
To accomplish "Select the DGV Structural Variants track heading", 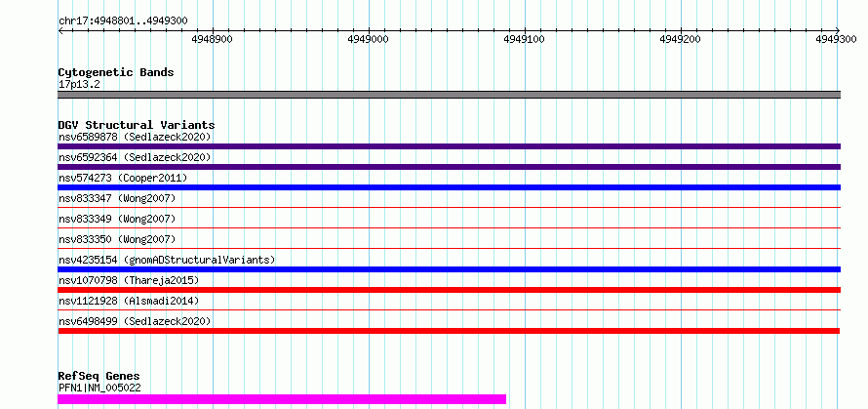I will tap(137, 125).
